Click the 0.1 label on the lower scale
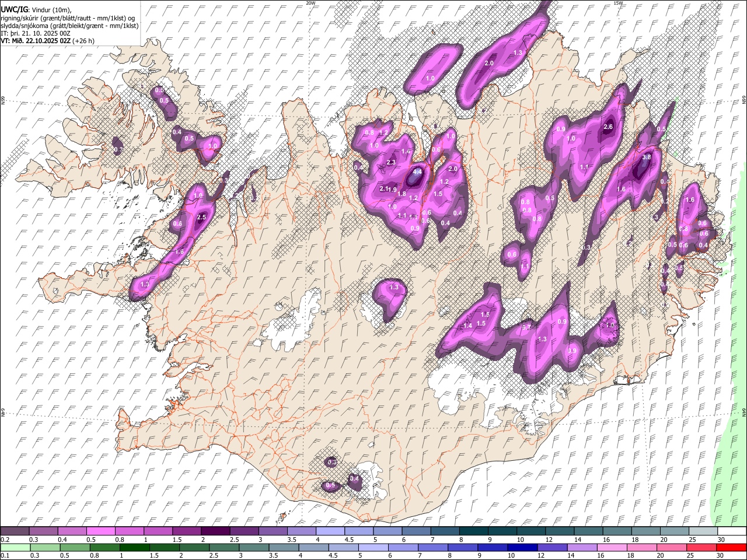This screenshot has height=560, width=747. click(x=5, y=556)
